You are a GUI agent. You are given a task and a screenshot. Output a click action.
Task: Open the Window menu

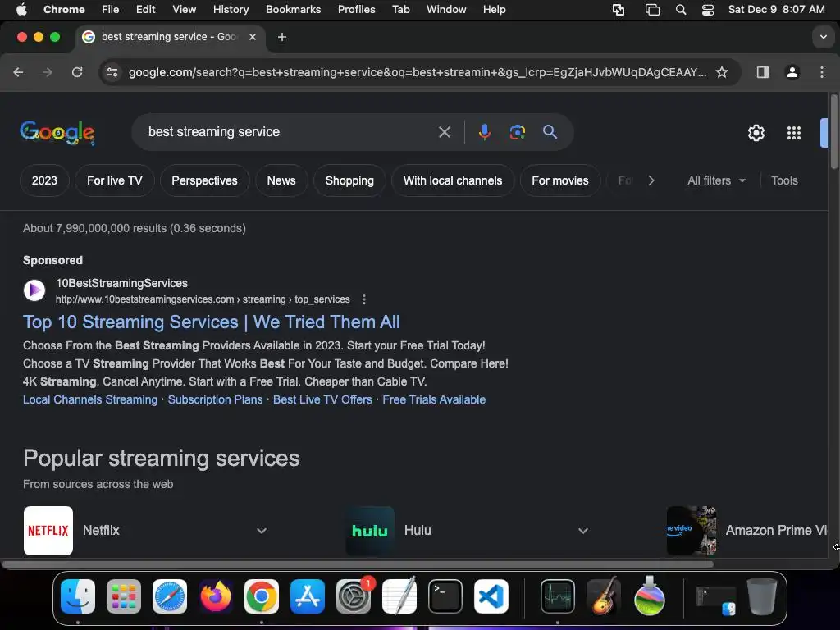coord(446,10)
